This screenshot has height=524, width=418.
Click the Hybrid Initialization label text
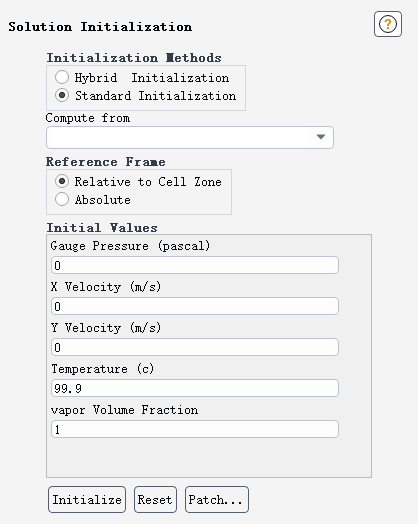pyautogui.click(x=152, y=78)
